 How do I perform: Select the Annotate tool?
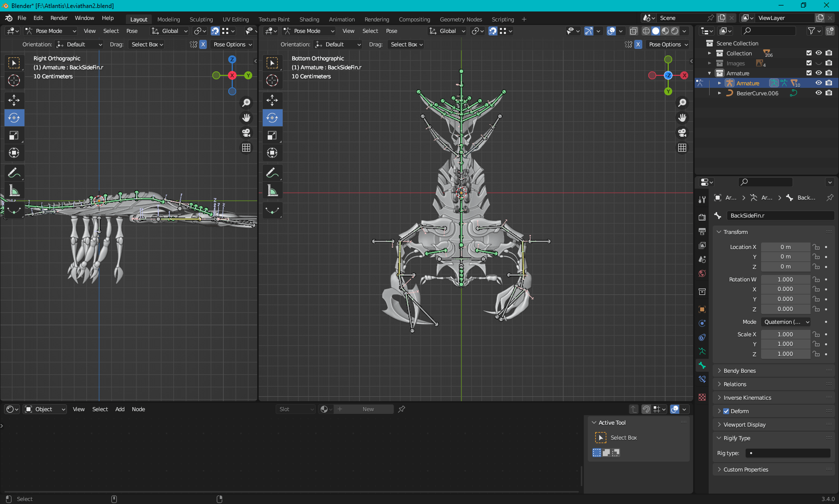[x=14, y=173]
